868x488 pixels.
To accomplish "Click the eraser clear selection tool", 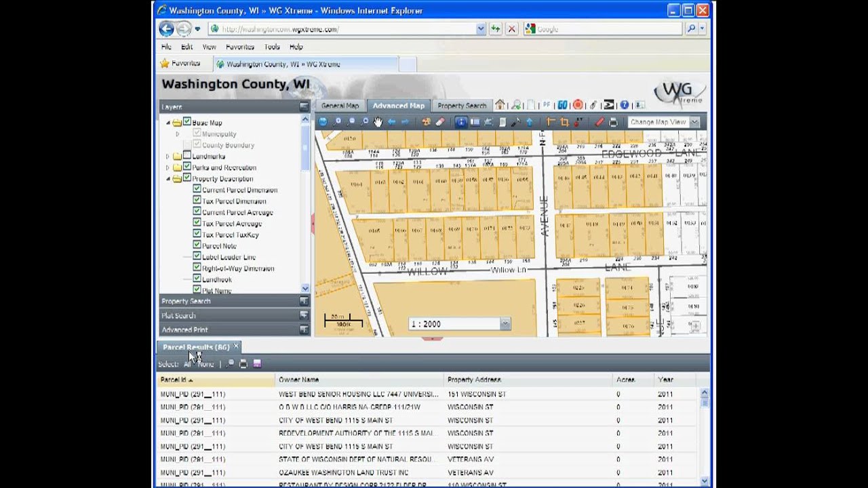I will tap(440, 122).
